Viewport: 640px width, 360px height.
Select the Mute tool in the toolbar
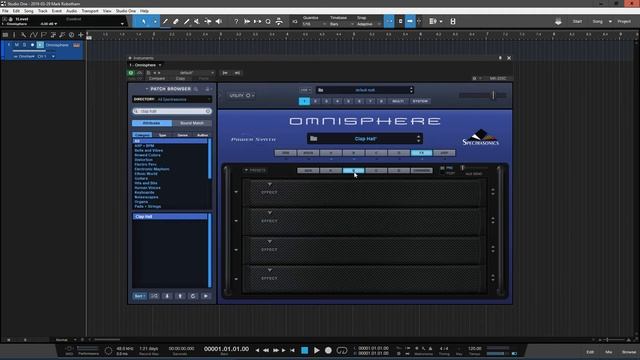(x=197, y=21)
